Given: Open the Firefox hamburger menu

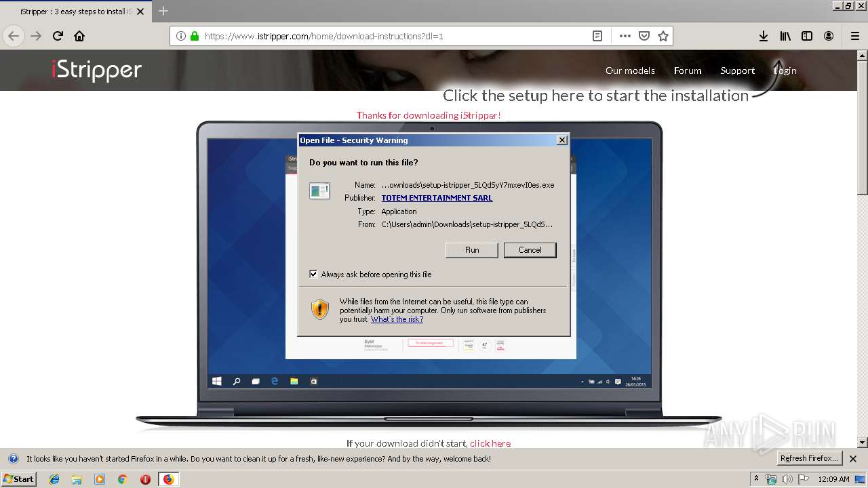Looking at the screenshot, I should (854, 36).
